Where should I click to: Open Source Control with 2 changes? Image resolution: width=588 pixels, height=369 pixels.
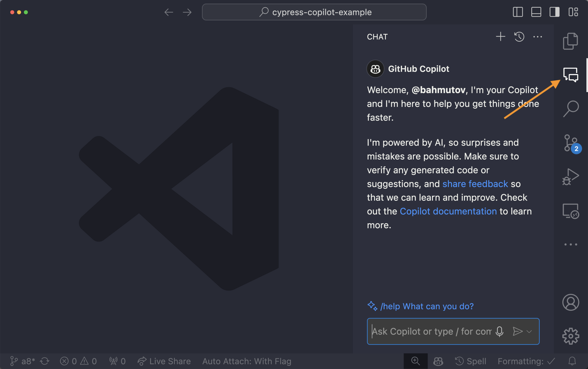click(x=571, y=143)
